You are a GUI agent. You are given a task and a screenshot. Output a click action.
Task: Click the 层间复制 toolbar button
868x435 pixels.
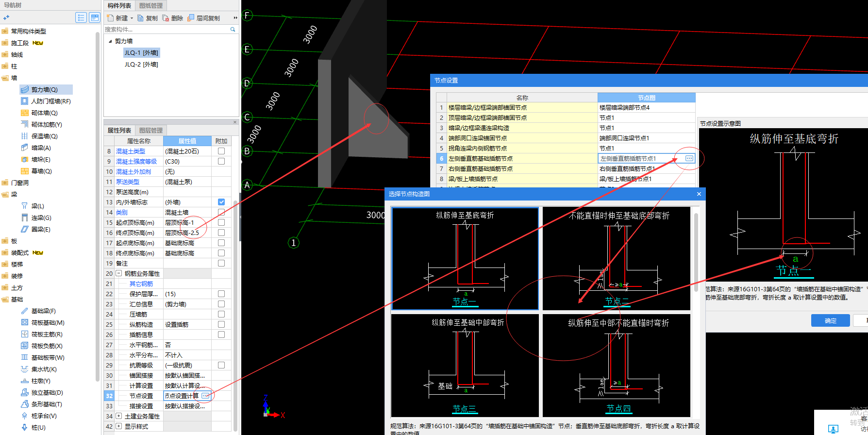pyautogui.click(x=204, y=18)
